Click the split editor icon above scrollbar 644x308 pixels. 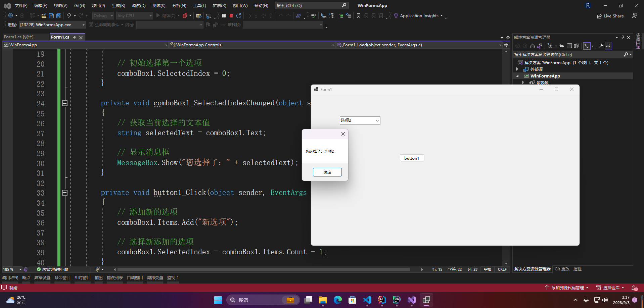coord(506,45)
